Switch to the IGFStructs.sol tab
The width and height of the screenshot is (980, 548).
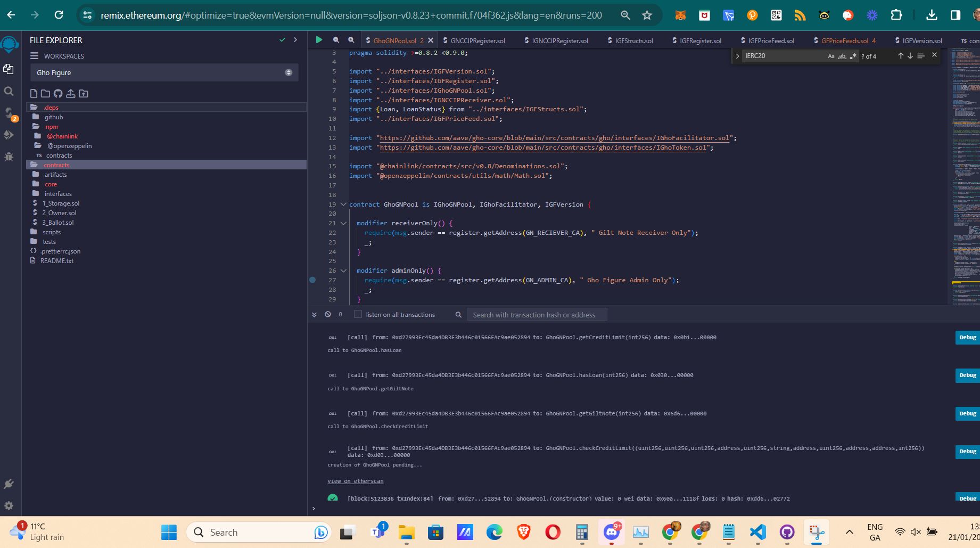[630, 40]
